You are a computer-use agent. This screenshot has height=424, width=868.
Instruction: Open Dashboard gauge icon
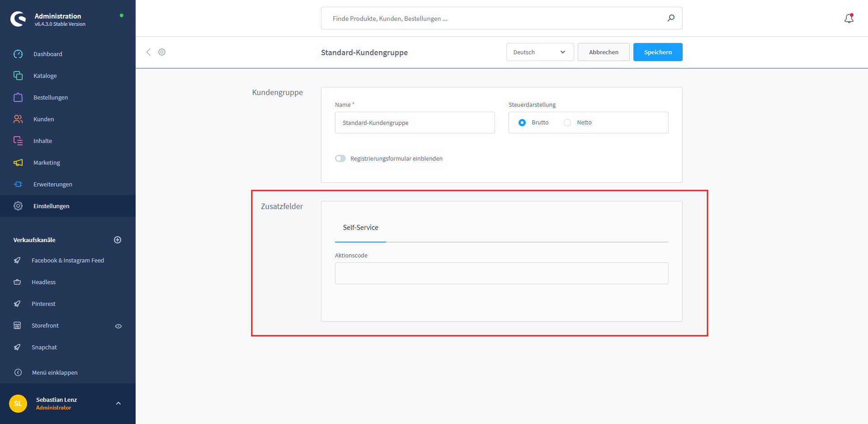(18, 54)
